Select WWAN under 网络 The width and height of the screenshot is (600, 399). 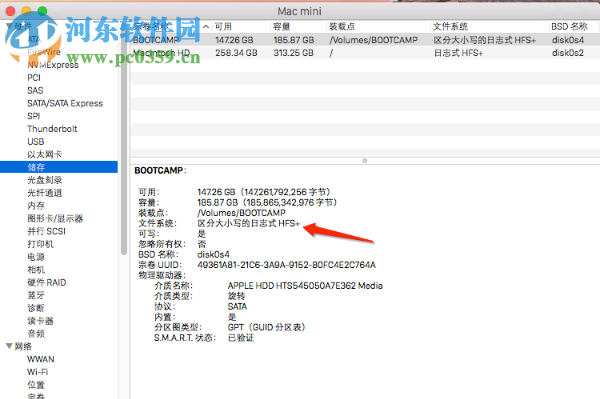coord(41,359)
